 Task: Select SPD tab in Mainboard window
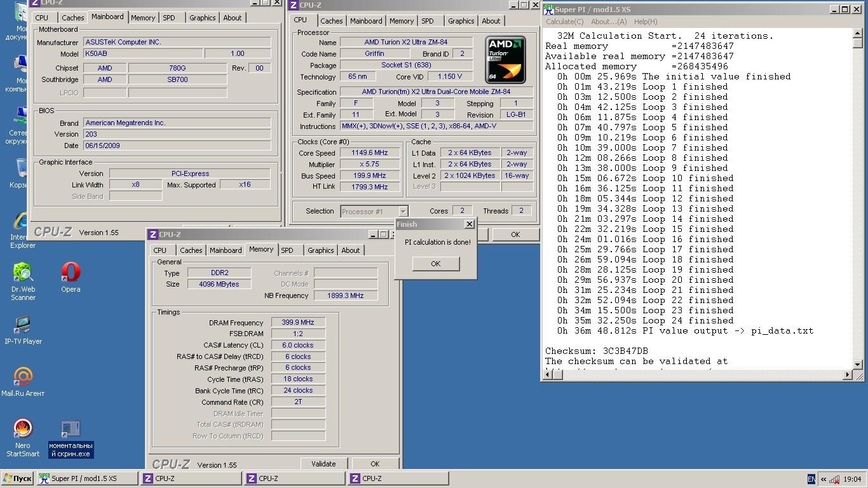click(x=169, y=18)
